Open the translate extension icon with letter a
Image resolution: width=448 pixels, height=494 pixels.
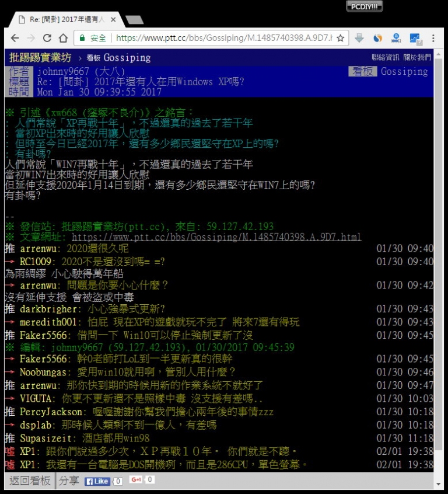pyautogui.click(x=395, y=38)
